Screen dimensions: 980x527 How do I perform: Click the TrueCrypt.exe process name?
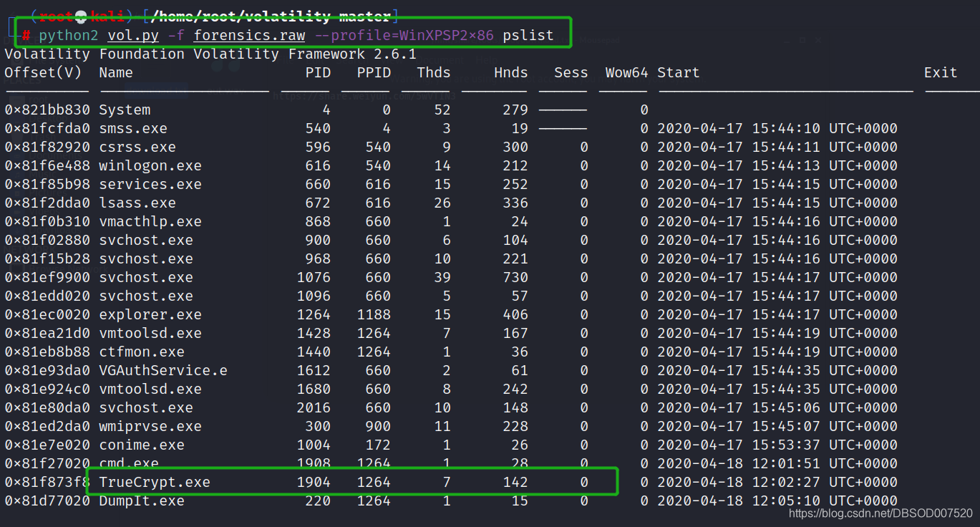(x=155, y=482)
